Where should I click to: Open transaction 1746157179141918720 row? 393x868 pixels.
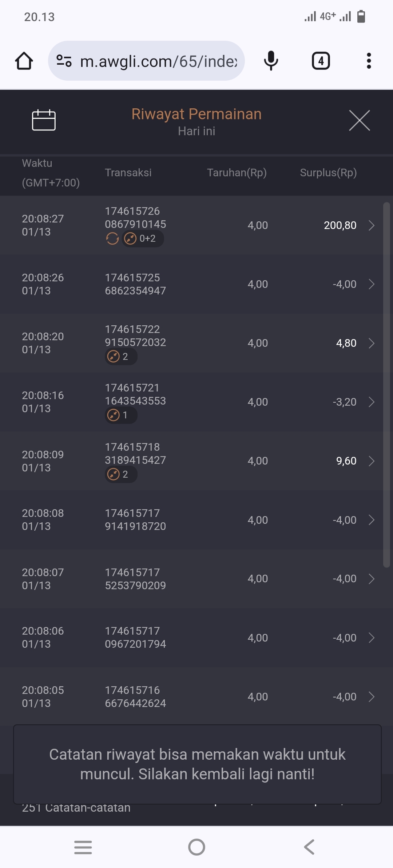[x=196, y=520]
